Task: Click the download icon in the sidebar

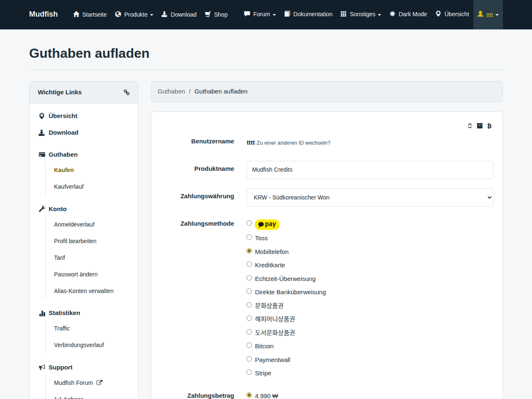Action: click(42, 133)
